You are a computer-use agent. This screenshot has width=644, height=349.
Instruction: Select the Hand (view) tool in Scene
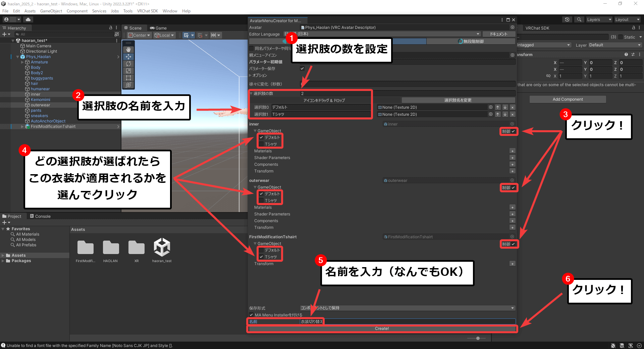point(128,50)
